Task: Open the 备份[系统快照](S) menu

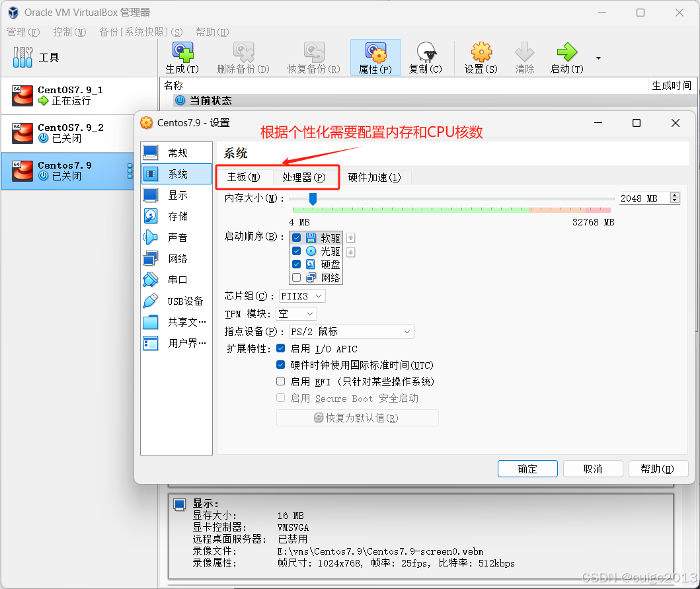Action: (x=141, y=32)
